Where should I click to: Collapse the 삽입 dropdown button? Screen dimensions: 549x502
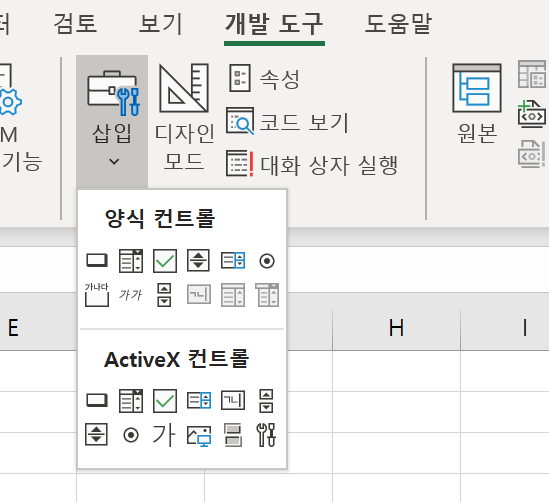[112, 121]
